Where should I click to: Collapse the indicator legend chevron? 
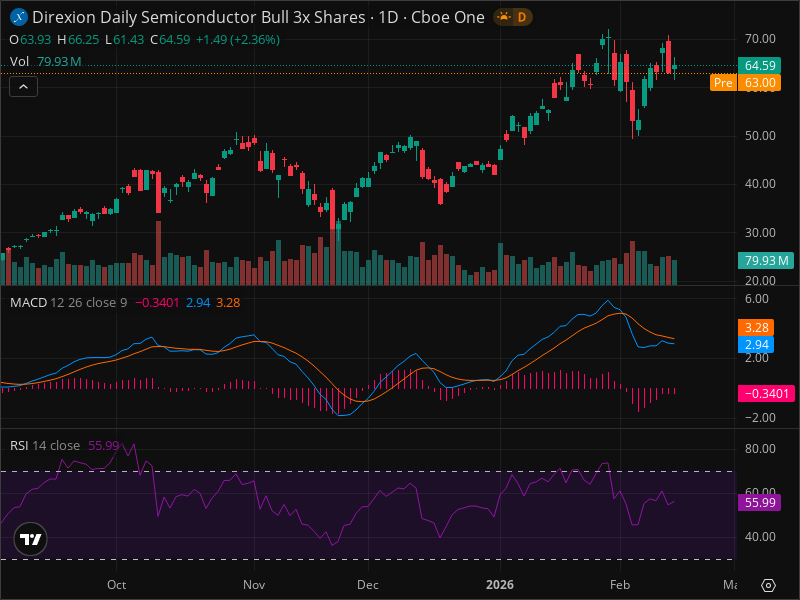pos(23,87)
